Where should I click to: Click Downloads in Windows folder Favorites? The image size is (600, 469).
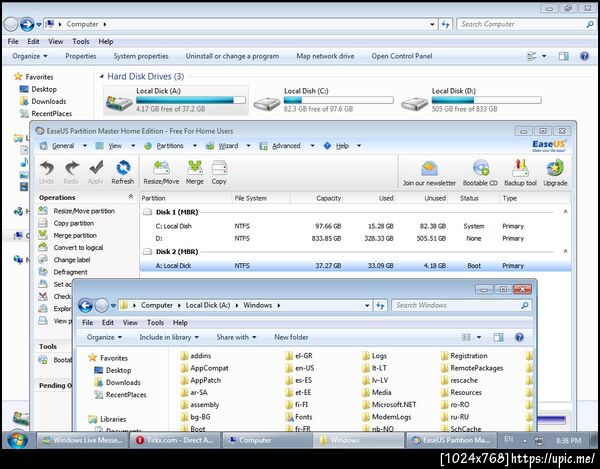(x=118, y=383)
